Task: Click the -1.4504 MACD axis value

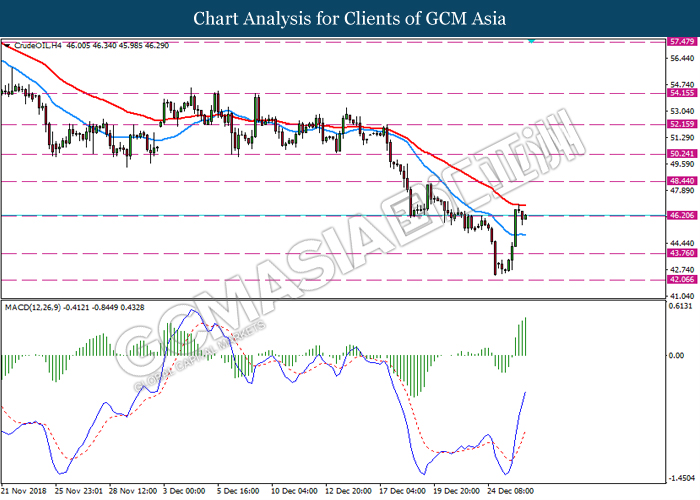Action: click(682, 479)
